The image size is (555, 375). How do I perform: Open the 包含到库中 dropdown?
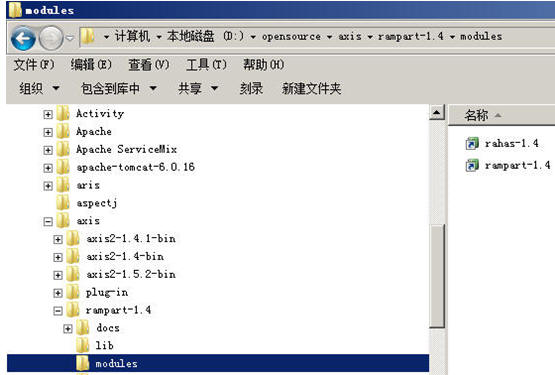click(119, 88)
